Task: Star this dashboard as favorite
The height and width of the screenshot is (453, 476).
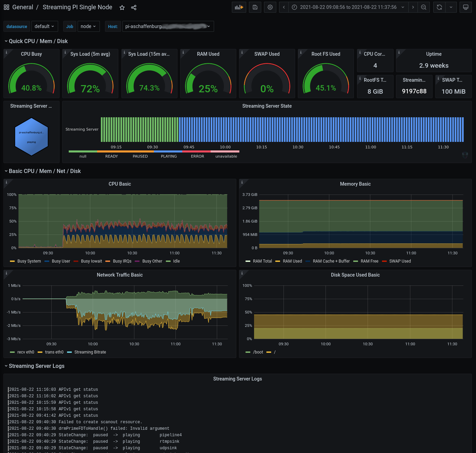Action: click(x=122, y=8)
